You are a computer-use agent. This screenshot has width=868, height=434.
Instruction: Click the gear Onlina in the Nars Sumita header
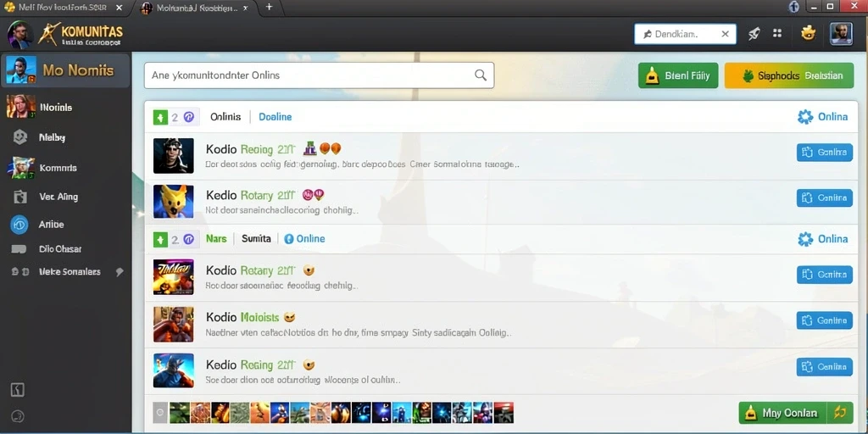coord(822,238)
